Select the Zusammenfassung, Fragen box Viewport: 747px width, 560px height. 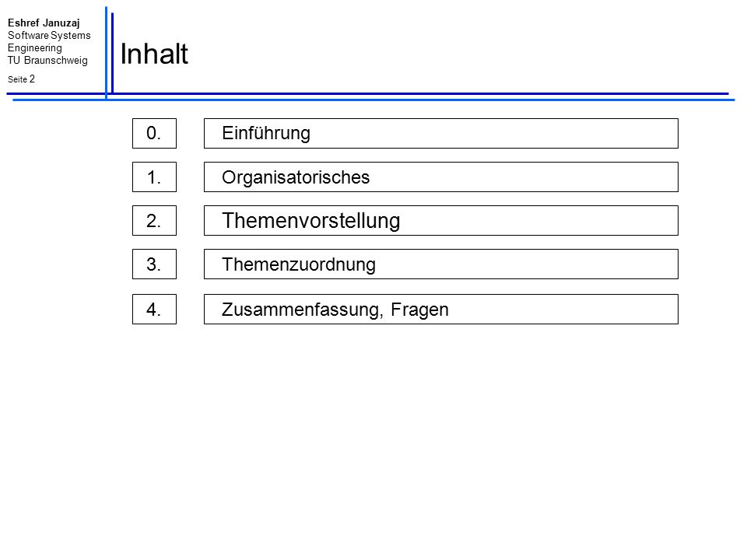click(441, 310)
